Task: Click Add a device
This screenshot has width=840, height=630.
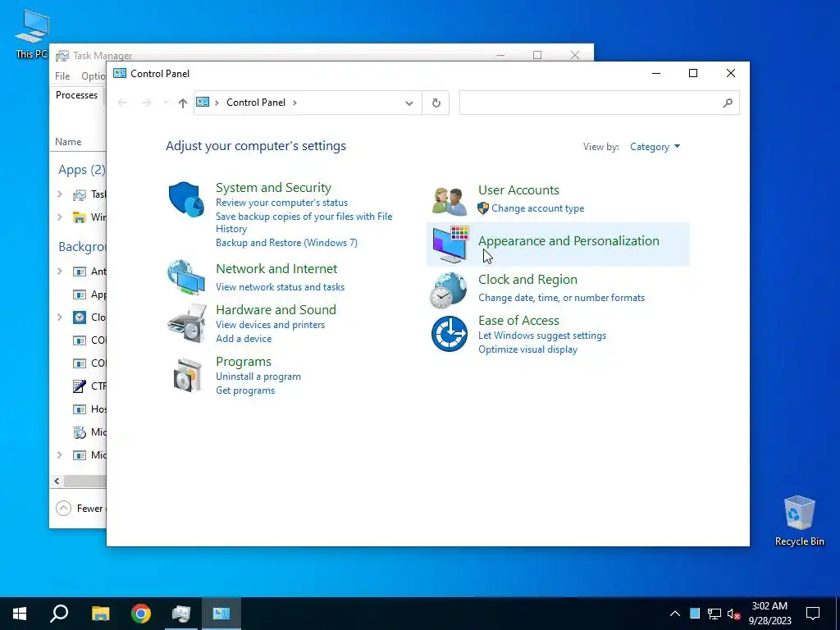Action: pyautogui.click(x=244, y=339)
